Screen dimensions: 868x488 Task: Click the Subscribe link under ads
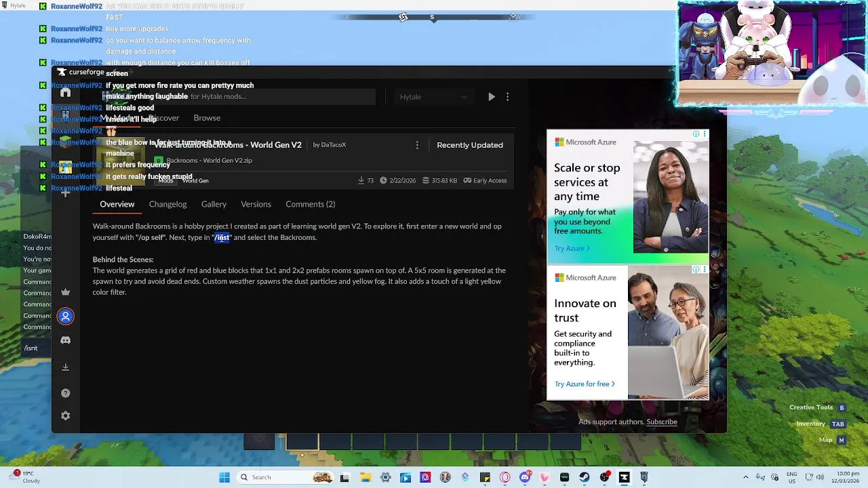(x=662, y=422)
